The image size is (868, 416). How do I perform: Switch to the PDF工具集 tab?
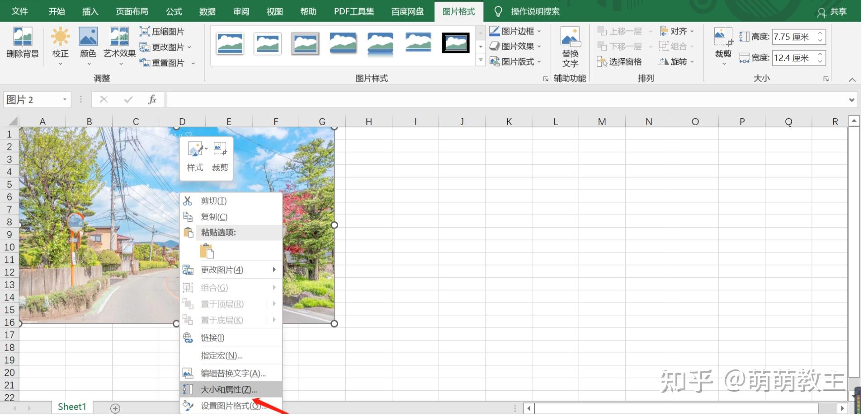354,11
